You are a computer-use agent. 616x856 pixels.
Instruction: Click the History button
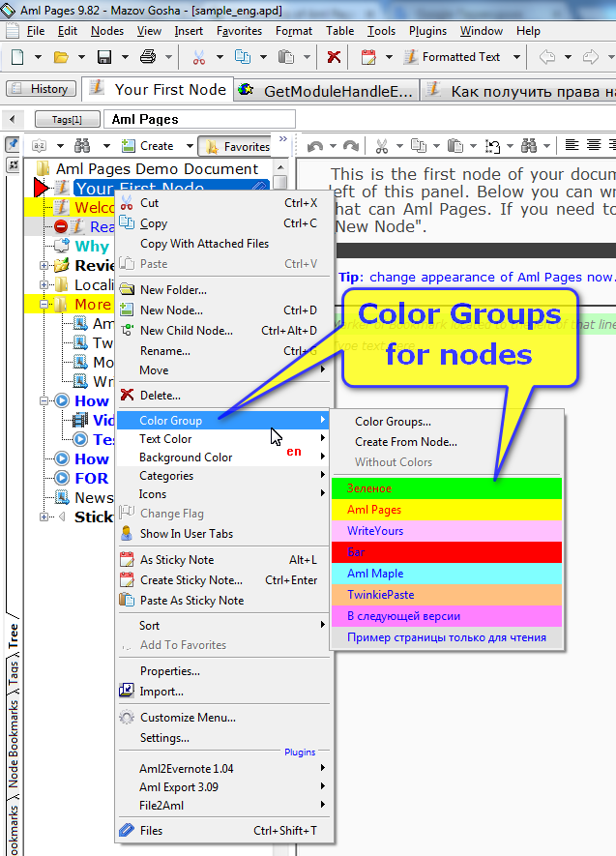click(x=41, y=89)
